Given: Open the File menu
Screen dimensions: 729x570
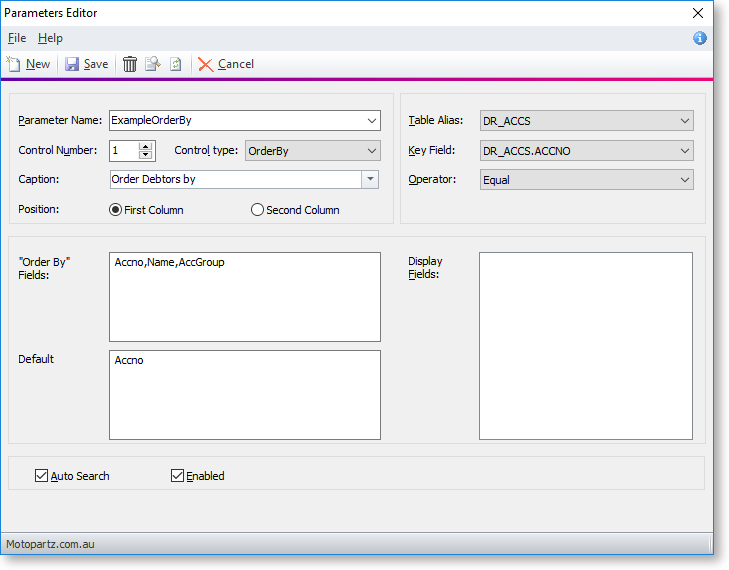Looking at the screenshot, I should tap(17, 38).
